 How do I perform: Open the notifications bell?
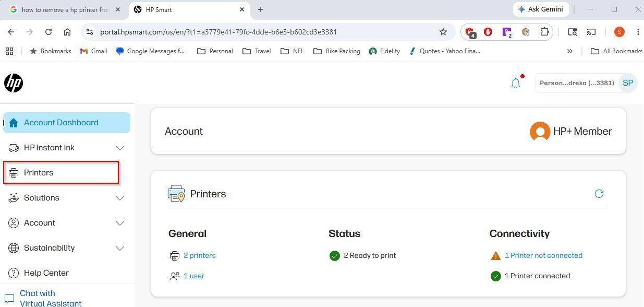pyautogui.click(x=516, y=83)
